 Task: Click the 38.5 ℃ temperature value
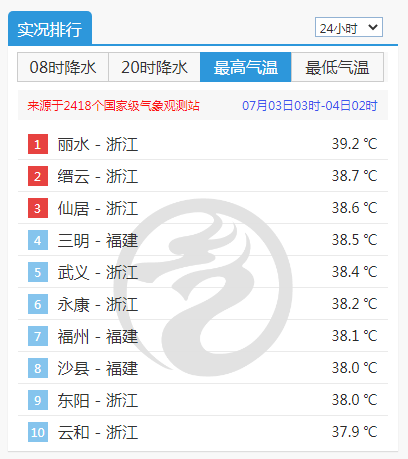(354, 240)
